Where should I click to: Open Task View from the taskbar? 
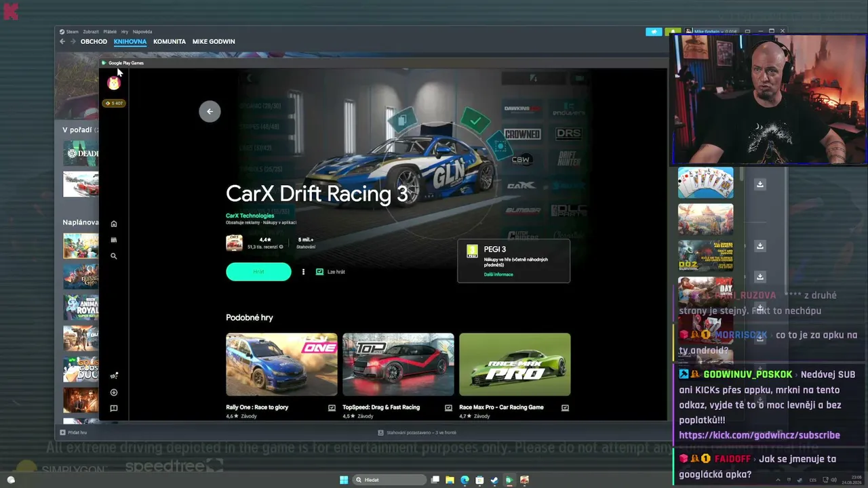435,480
